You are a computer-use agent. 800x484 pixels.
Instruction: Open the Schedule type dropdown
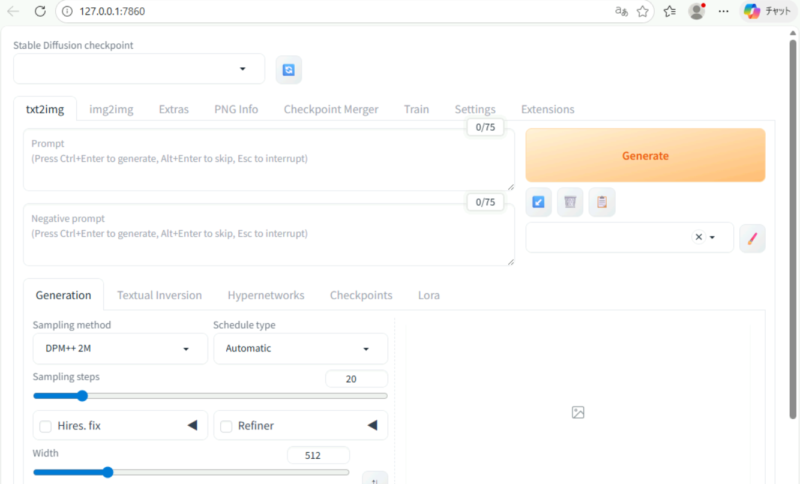[x=300, y=349]
